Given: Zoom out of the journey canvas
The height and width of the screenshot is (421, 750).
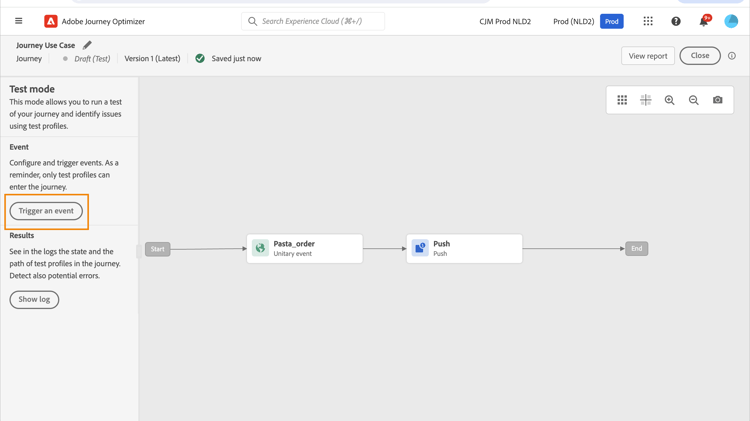Looking at the screenshot, I should pyautogui.click(x=694, y=100).
